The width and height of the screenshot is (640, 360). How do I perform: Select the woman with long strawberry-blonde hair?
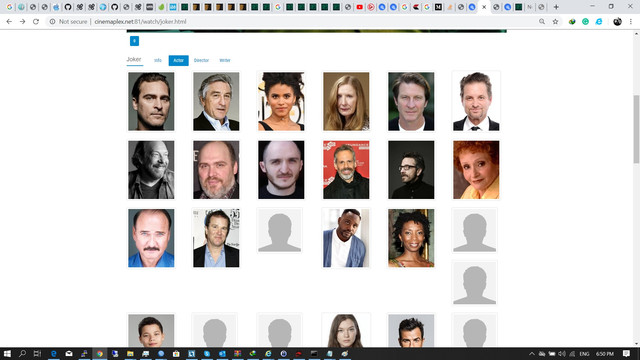(346, 102)
